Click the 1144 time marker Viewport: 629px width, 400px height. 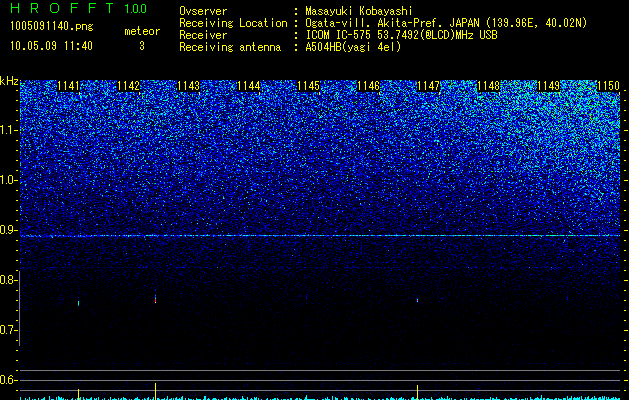pos(248,86)
